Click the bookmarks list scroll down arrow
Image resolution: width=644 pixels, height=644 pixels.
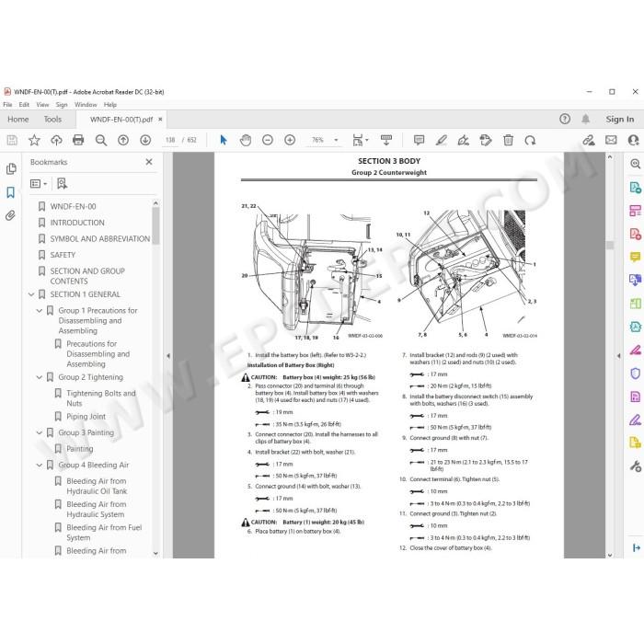point(155,553)
